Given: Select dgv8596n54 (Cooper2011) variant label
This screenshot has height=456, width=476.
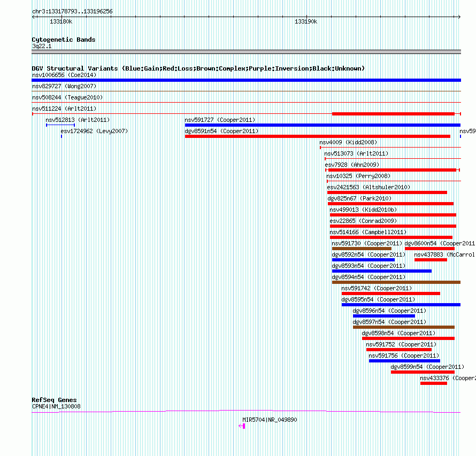Looking at the screenshot, I should pos(389,311).
